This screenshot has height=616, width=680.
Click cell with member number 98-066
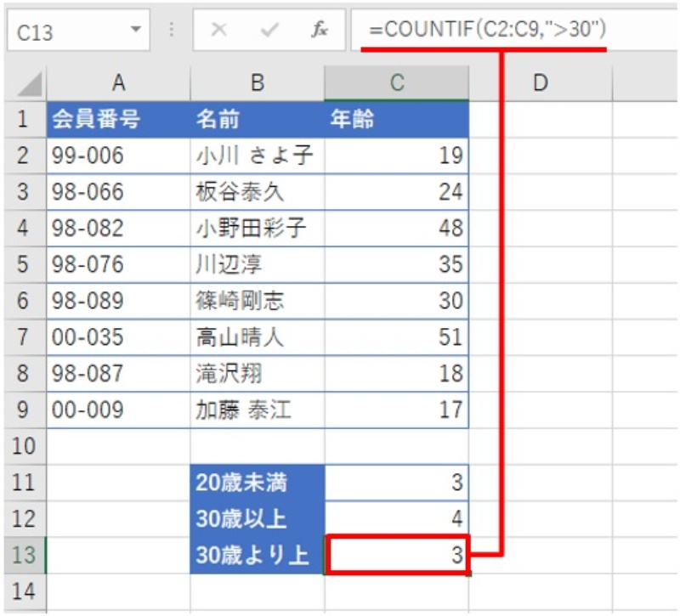pyautogui.click(x=118, y=192)
